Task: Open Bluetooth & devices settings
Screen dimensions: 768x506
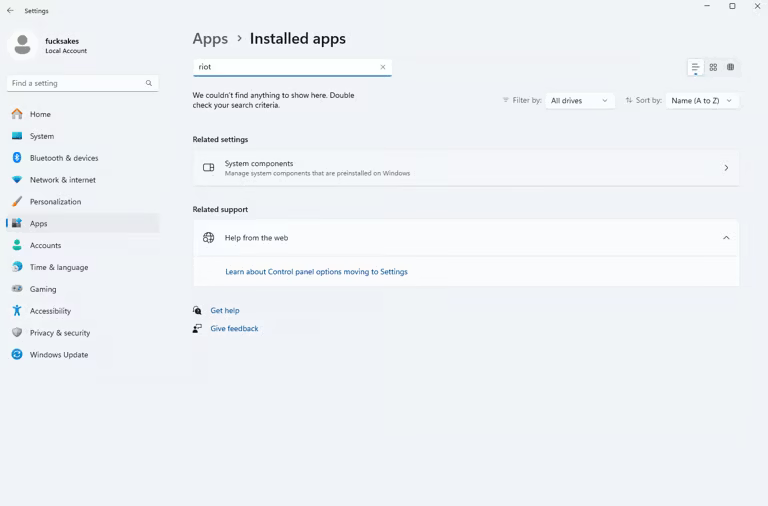Action: [x=64, y=158]
